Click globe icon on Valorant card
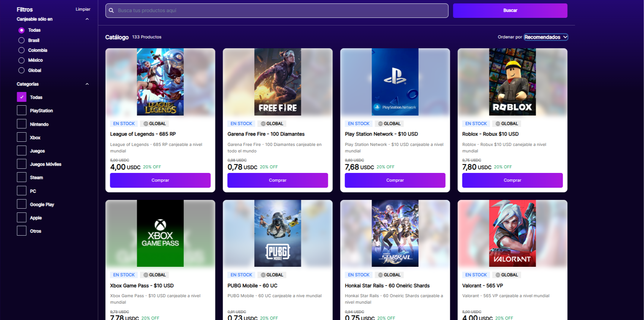This screenshot has height=320, width=644. pyautogui.click(x=498, y=275)
